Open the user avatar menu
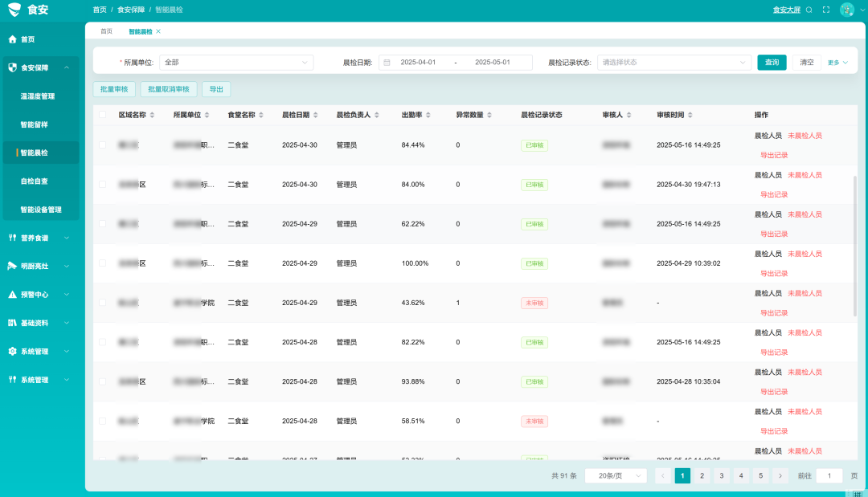868x497 pixels. (846, 10)
